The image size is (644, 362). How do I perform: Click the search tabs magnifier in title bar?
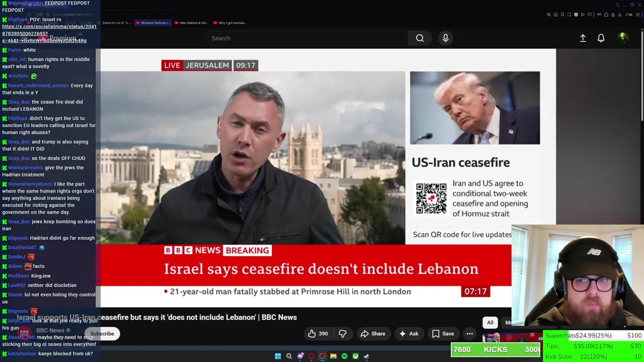618,5
